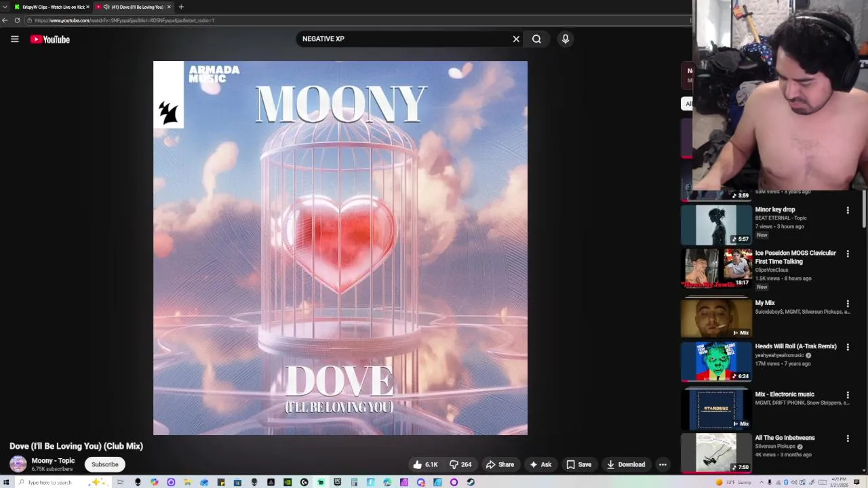Image resolution: width=868 pixels, height=488 pixels.
Task: Open the Share dialog
Action: tap(500, 464)
